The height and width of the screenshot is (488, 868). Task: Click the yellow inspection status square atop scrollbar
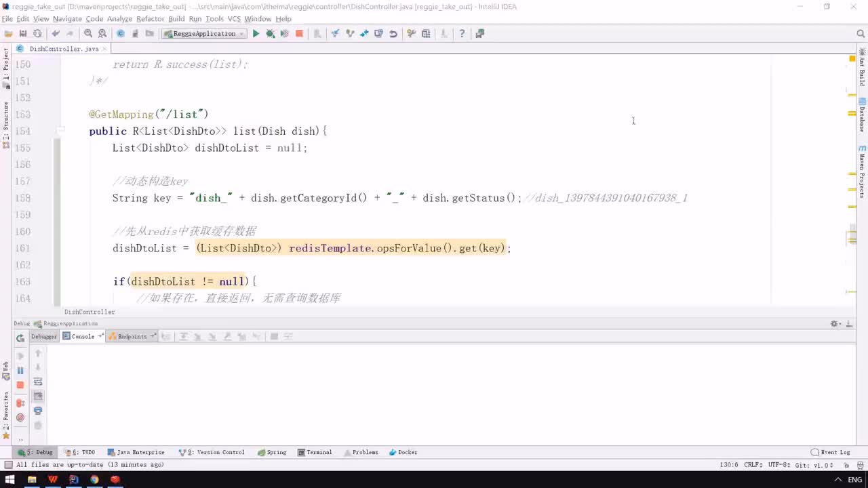[852, 59]
